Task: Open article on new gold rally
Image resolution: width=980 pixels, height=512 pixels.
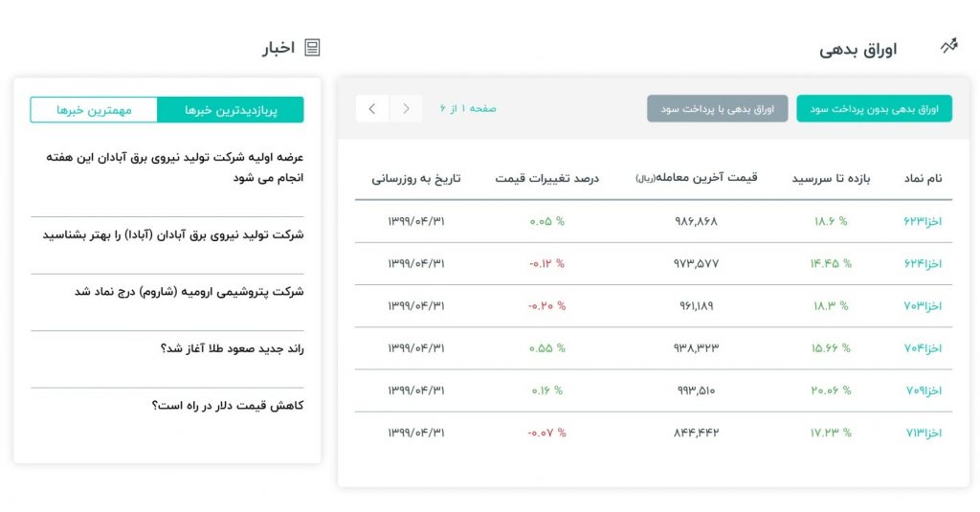Action: coord(232,348)
